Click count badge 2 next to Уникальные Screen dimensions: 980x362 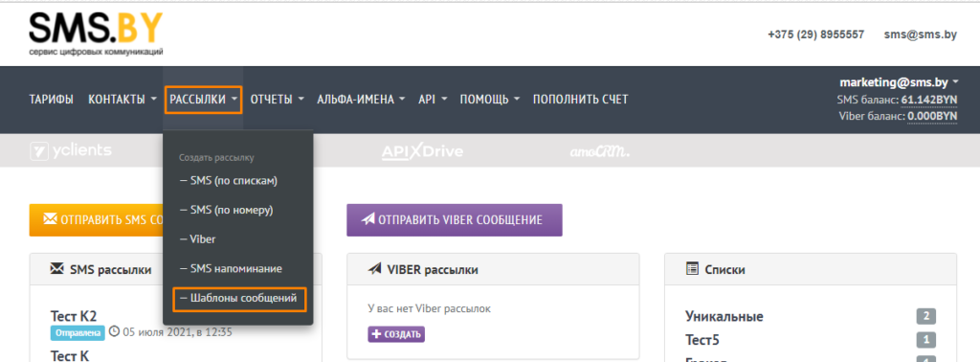pyautogui.click(x=926, y=316)
